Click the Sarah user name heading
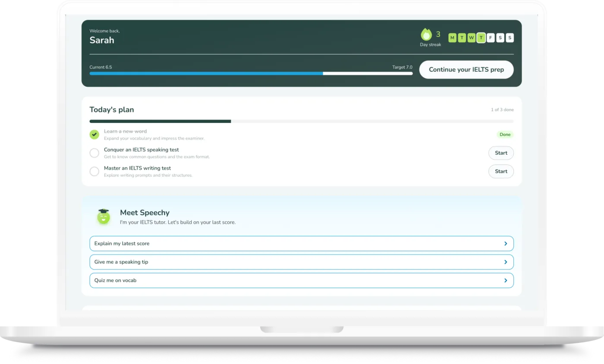This screenshot has width=604, height=364. (x=102, y=40)
